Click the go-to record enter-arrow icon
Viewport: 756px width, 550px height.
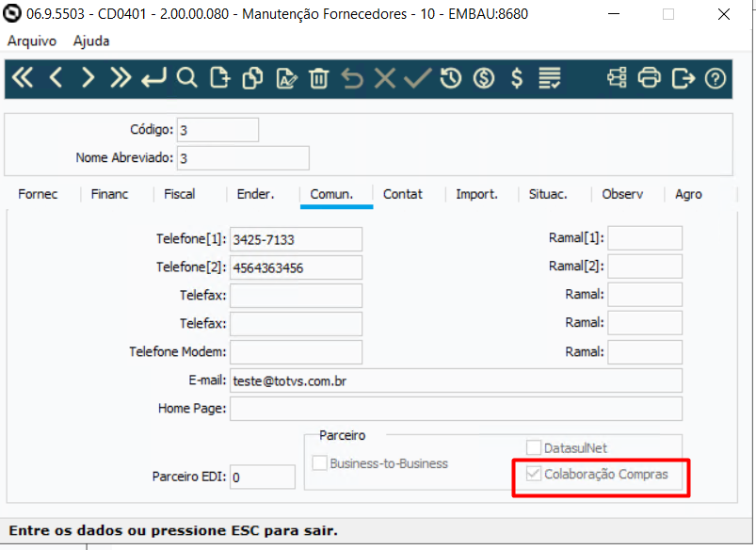[x=153, y=77]
